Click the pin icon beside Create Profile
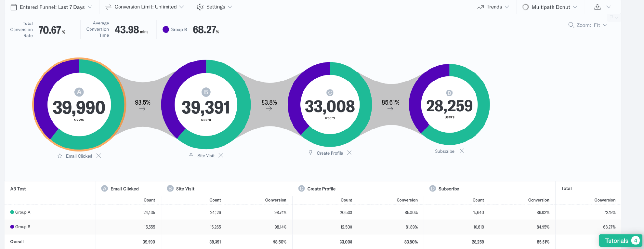644x249 pixels. 311,153
